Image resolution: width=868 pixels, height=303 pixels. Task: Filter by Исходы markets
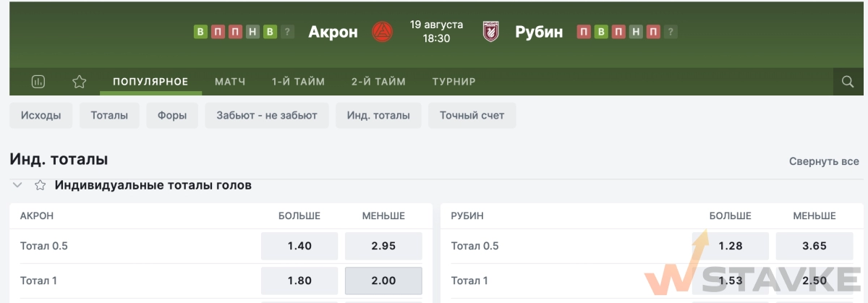point(41,116)
